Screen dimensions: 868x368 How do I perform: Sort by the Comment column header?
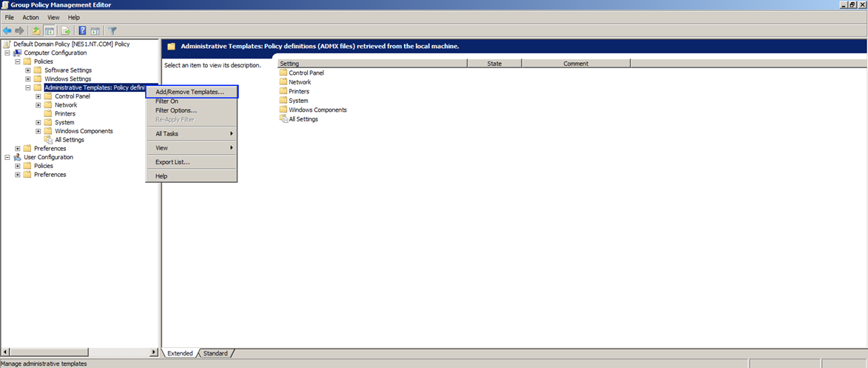coord(576,64)
